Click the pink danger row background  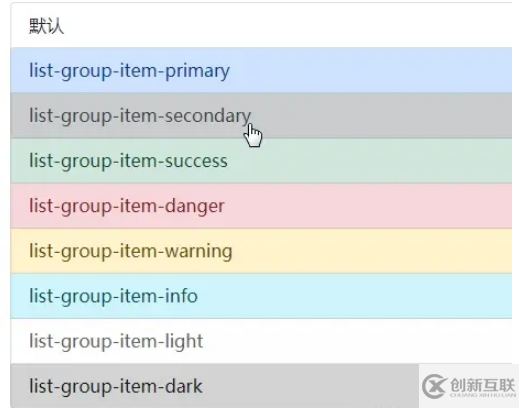coord(367,206)
